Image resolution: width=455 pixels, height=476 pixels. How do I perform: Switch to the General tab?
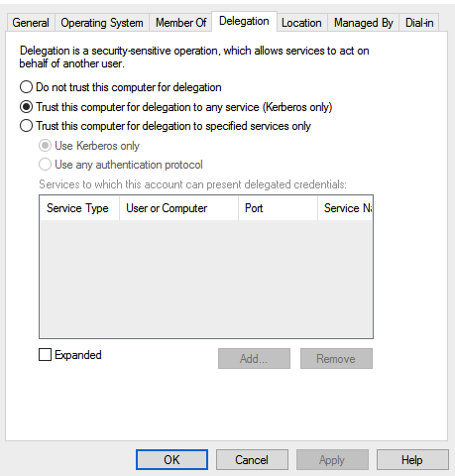pyautogui.click(x=31, y=23)
